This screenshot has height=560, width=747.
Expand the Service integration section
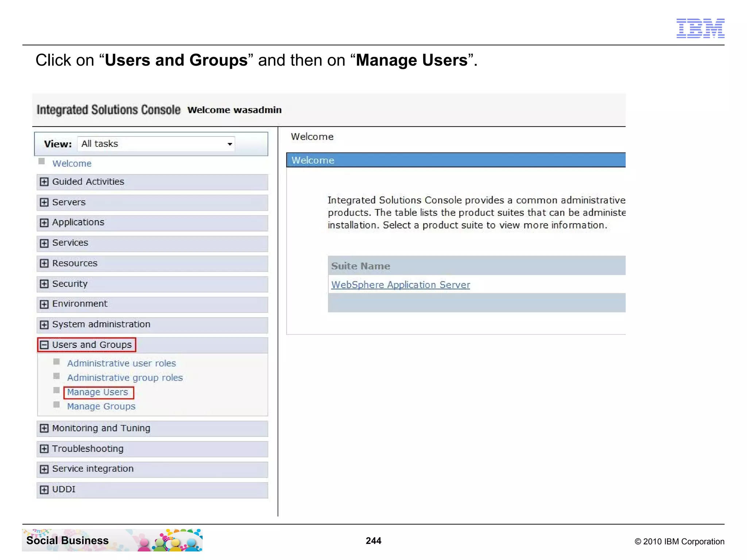44,469
